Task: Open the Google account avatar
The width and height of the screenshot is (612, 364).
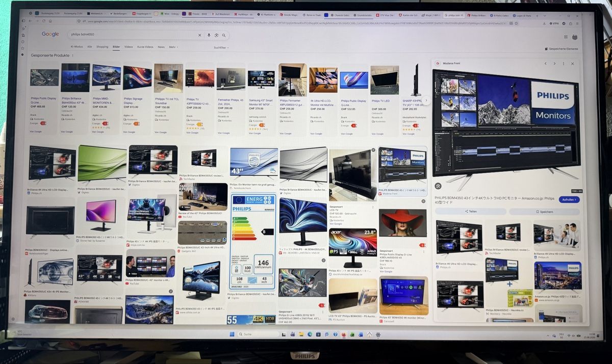Action: coord(575,37)
